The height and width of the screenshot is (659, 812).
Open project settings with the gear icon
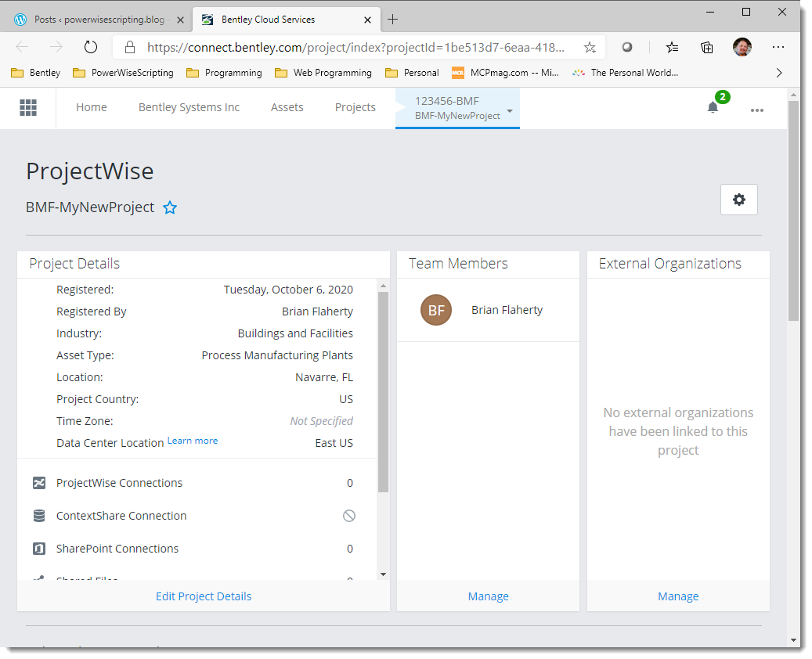point(738,200)
